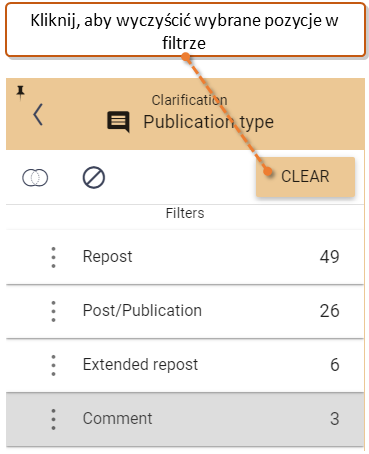The image size is (369, 454).
Task: Open three-dot menu for Extended repost row
Action: click(x=53, y=365)
